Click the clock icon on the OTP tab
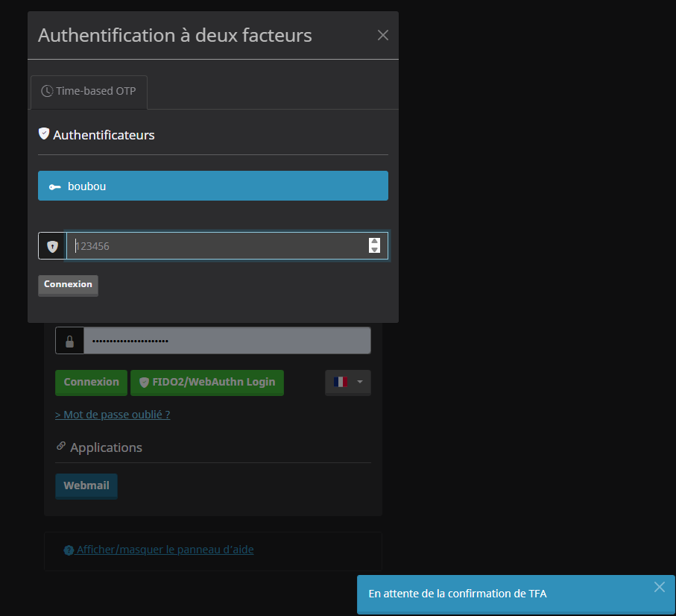The image size is (676, 616). tap(47, 91)
